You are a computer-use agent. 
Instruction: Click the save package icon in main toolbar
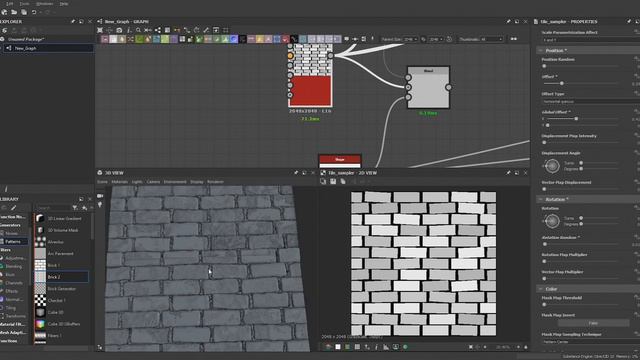[x=24, y=12]
